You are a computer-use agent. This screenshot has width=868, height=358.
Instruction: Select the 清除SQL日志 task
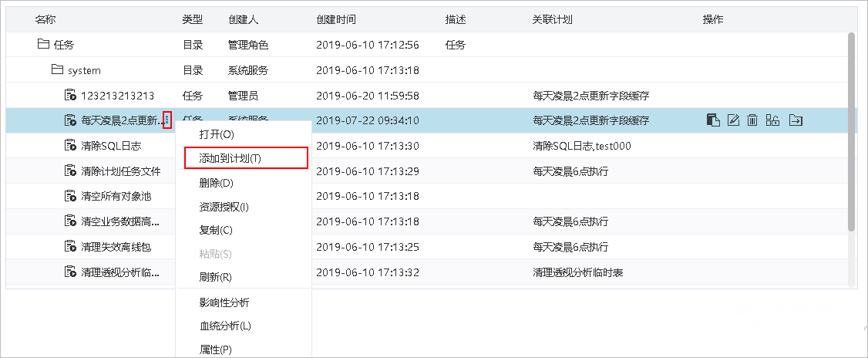point(111,146)
